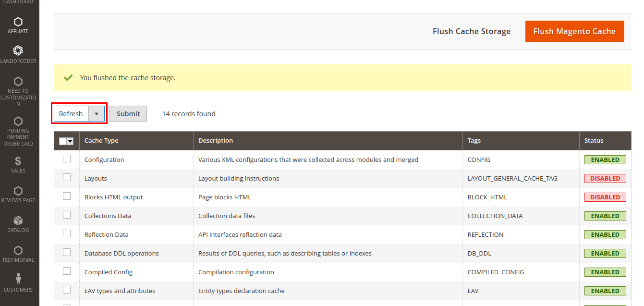Click the Flush Magento Cache button
The height and width of the screenshot is (306, 644).
pyautogui.click(x=574, y=31)
